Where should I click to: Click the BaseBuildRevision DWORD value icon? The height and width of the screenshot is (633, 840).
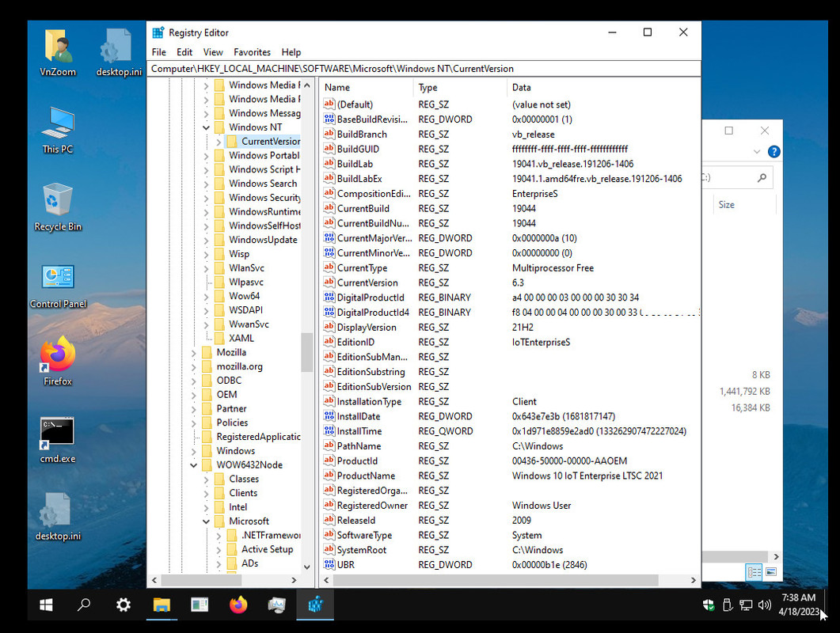pyautogui.click(x=329, y=119)
